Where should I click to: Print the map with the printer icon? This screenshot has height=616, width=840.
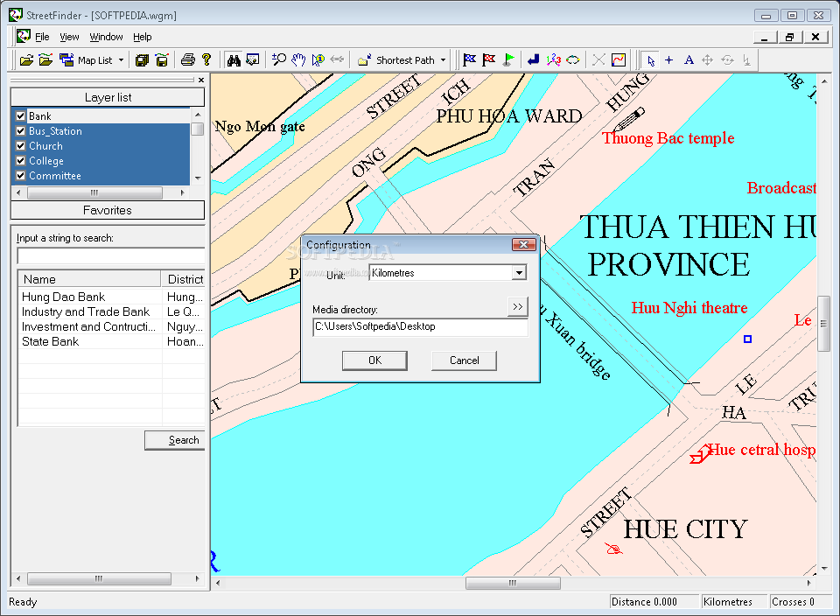click(x=187, y=60)
